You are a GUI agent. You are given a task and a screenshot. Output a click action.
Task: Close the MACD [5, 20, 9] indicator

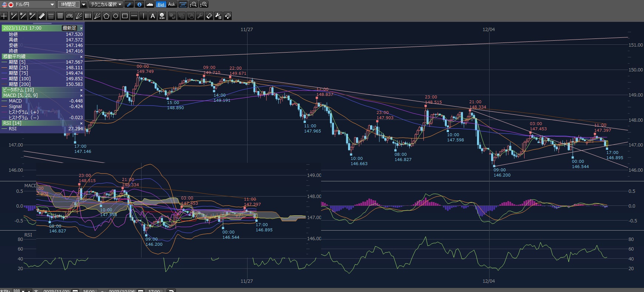81,95
